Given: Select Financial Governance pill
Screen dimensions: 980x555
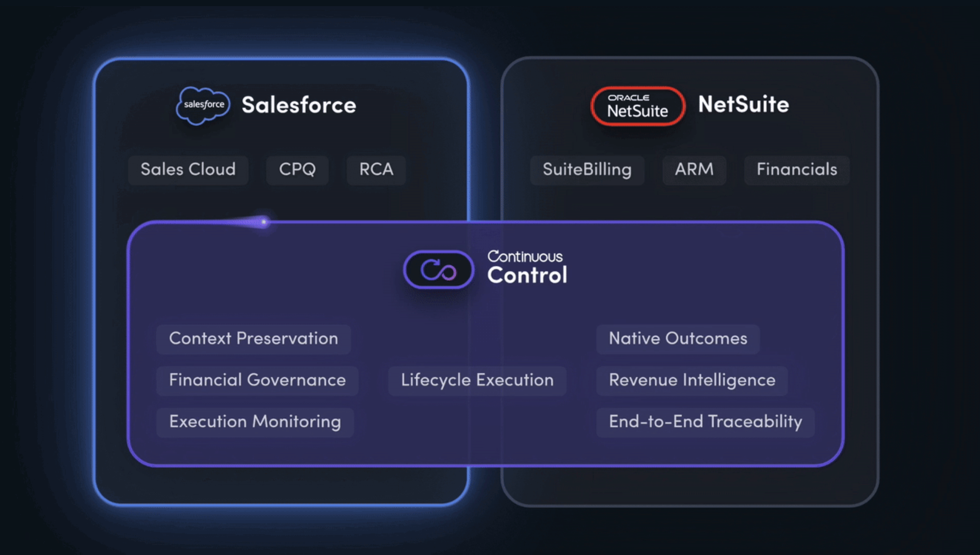Looking at the screenshot, I should pos(257,380).
